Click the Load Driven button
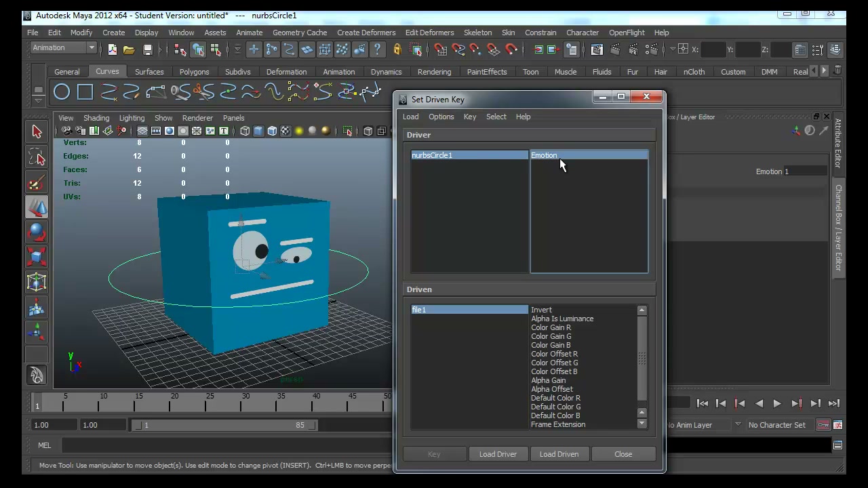 point(559,454)
